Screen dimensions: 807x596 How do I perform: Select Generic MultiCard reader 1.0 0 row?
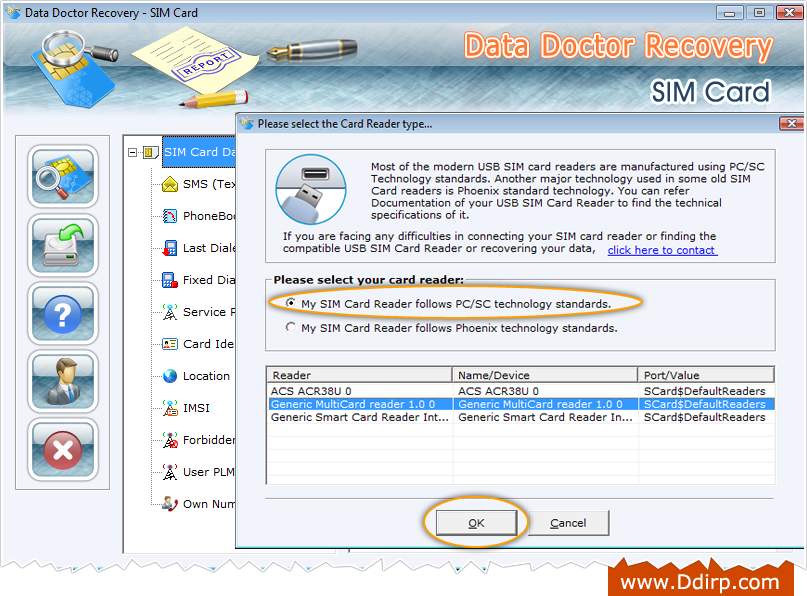(521, 404)
